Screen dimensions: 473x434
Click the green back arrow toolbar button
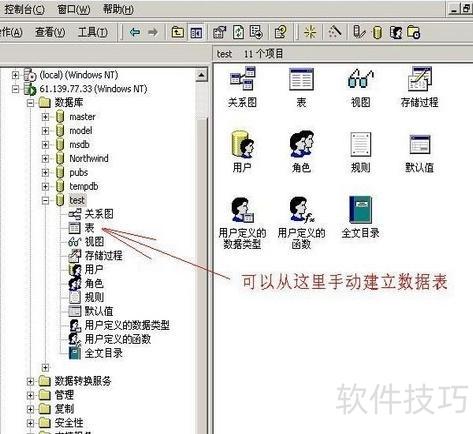(x=135, y=32)
